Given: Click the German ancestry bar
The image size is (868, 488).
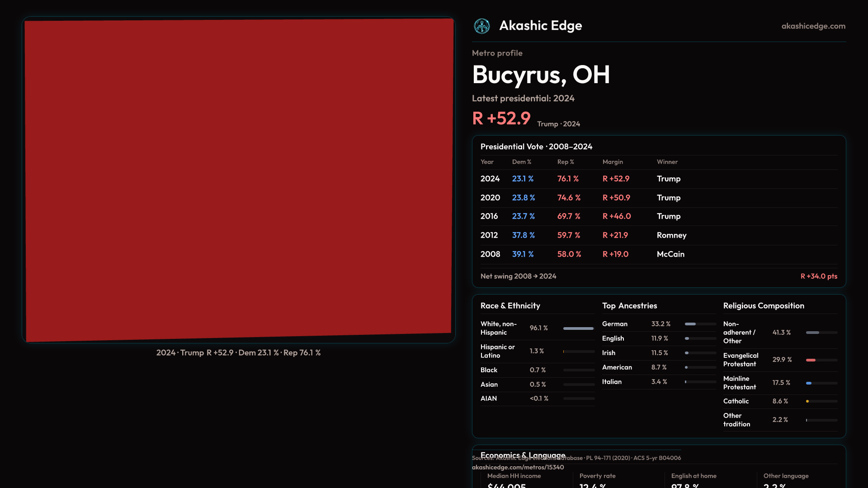Looking at the screenshot, I should coord(690,324).
